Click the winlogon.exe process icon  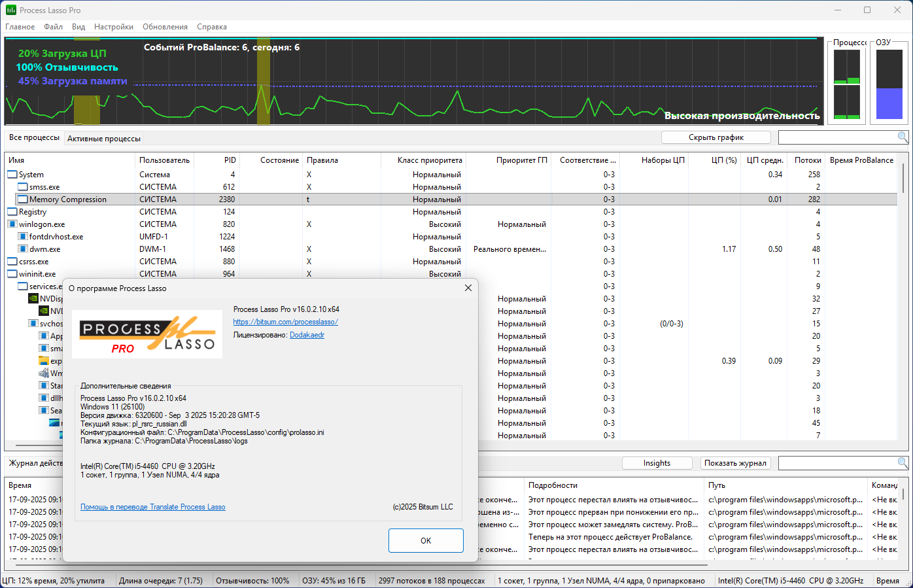tap(12, 224)
